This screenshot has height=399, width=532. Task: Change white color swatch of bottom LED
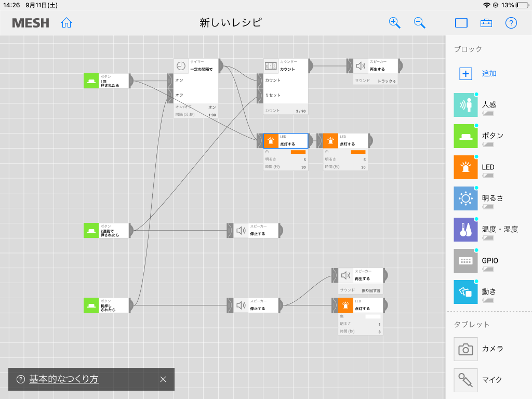(373, 316)
